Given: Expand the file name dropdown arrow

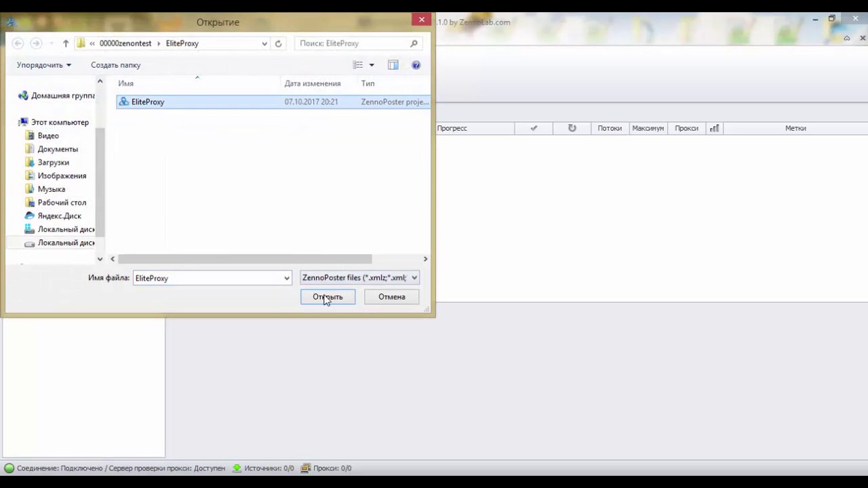Looking at the screenshot, I should point(287,278).
